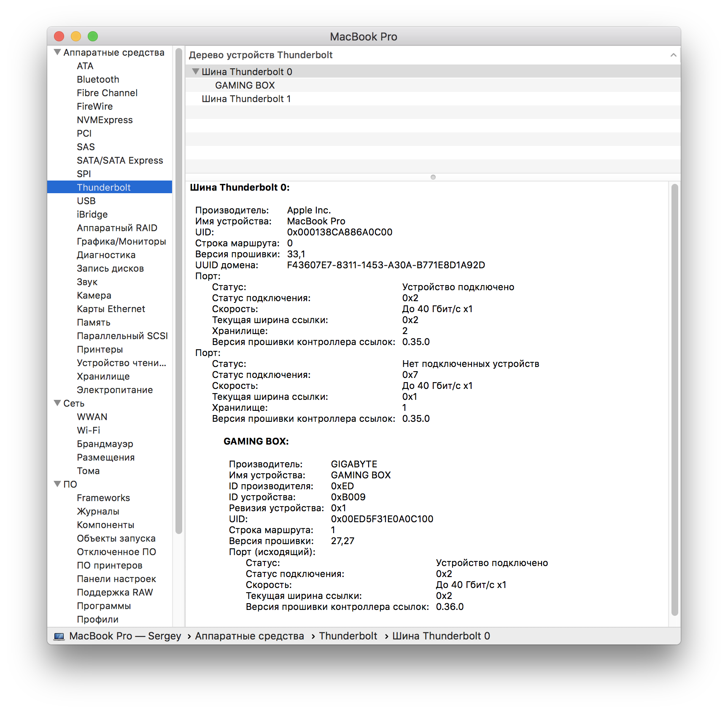The height and width of the screenshot is (712, 728).
Task: Select SPI in the sidebar
Action: [x=84, y=174]
